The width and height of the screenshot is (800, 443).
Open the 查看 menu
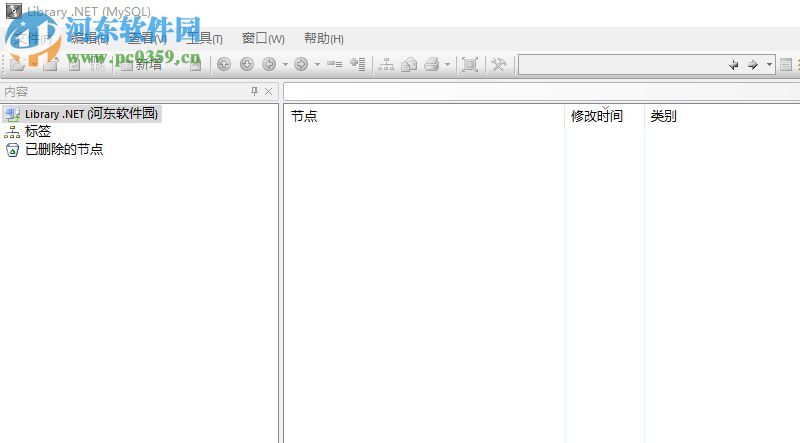coord(147,39)
